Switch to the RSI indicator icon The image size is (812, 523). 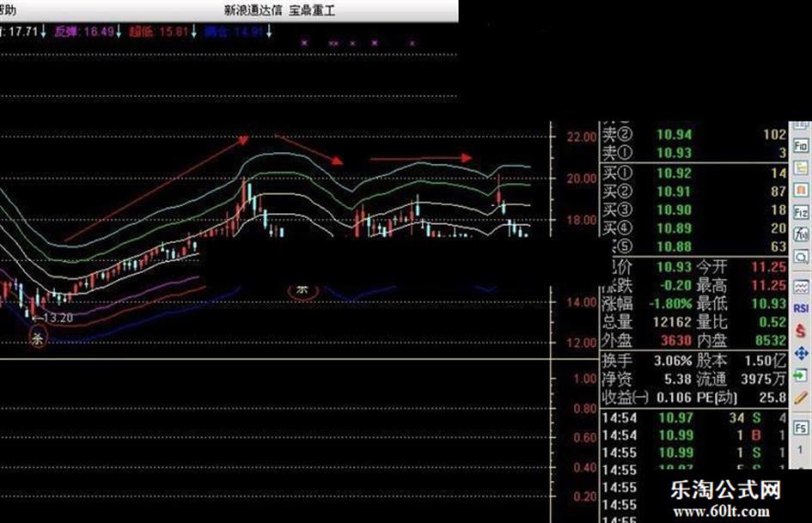(x=801, y=308)
